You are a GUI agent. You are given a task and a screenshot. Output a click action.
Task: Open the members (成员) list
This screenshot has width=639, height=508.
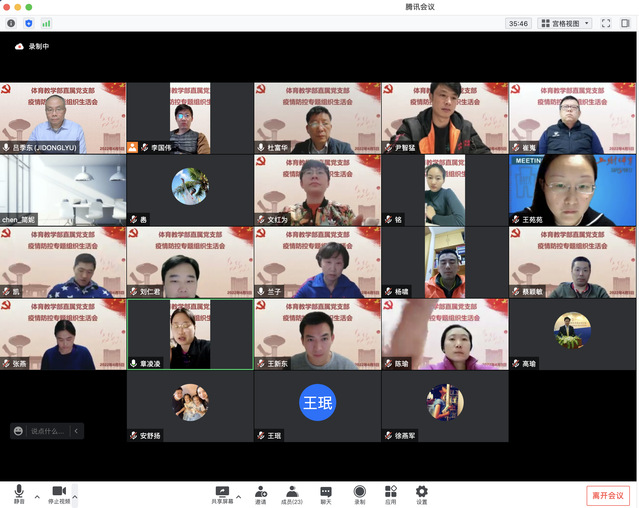pos(292,490)
